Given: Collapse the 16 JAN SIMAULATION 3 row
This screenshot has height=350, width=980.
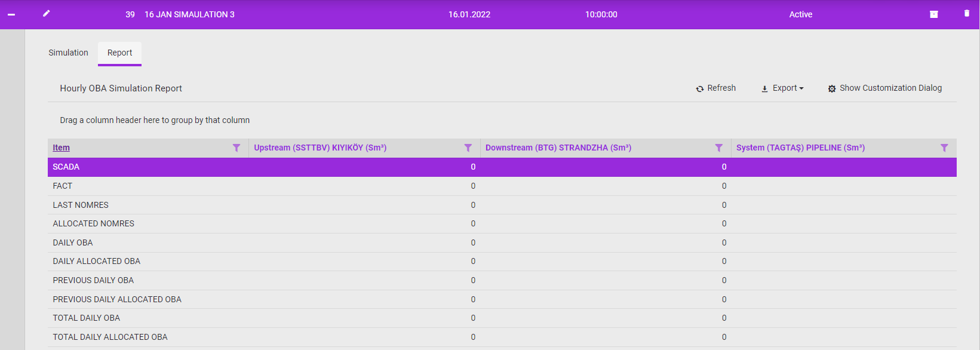Looking at the screenshot, I should [x=11, y=14].
